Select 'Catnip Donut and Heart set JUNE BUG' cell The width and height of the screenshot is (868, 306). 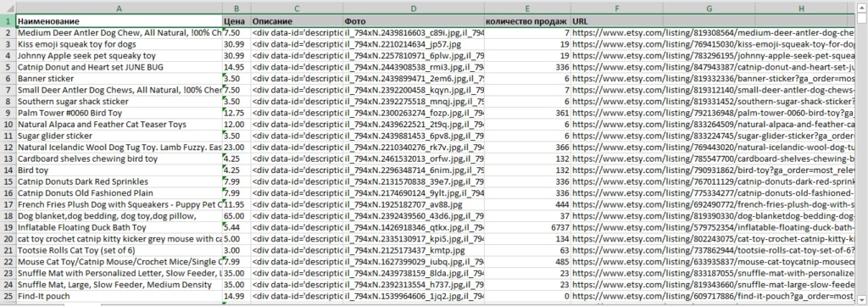click(119, 68)
